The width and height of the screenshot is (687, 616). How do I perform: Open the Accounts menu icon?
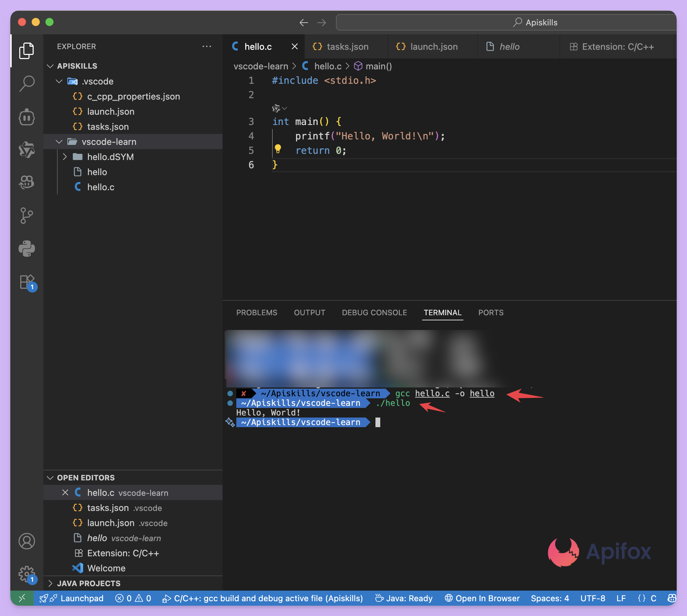(x=27, y=541)
